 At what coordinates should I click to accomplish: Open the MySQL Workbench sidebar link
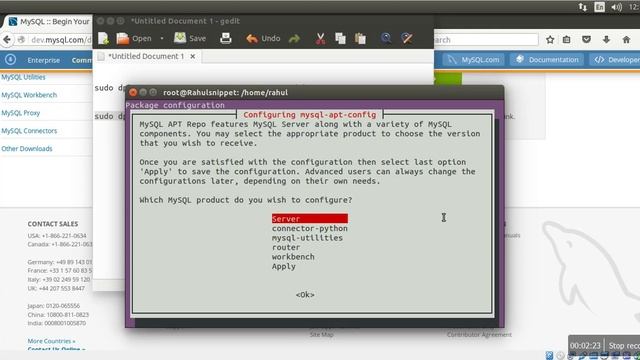coord(29,95)
